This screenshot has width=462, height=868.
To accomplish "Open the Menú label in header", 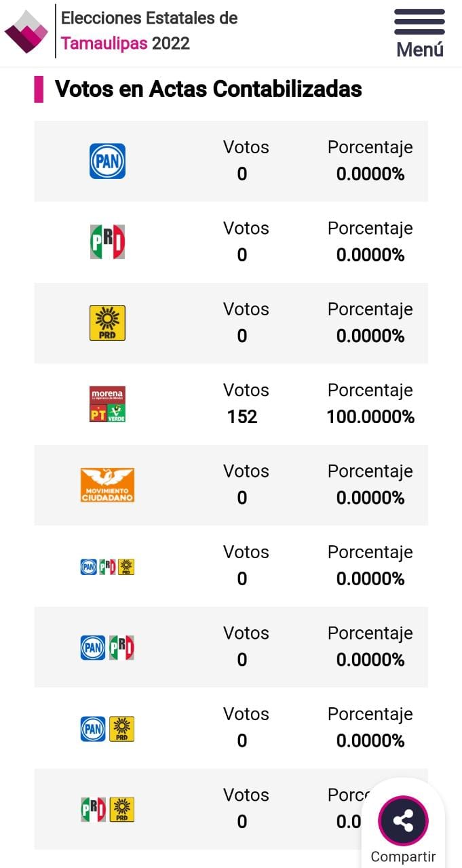I will click(420, 50).
